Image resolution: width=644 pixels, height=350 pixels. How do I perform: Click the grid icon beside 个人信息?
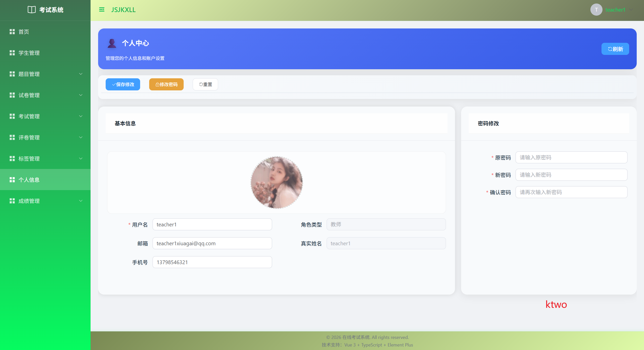(12, 180)
